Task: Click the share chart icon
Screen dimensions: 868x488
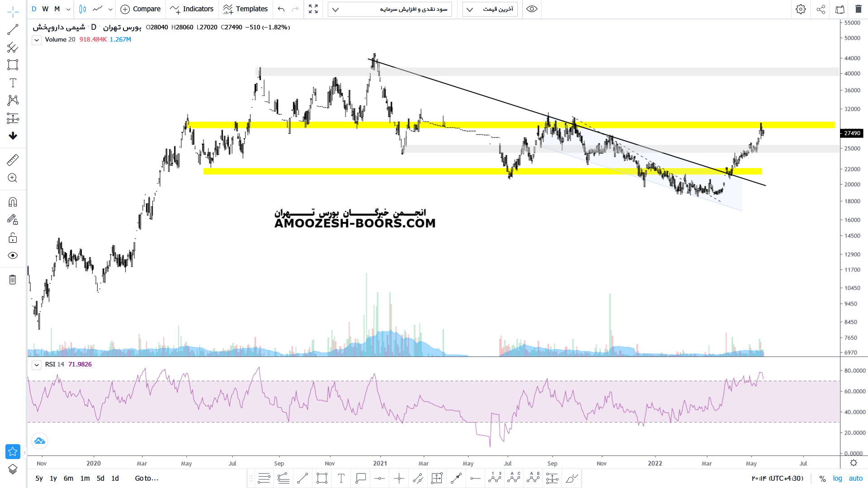Action: [821, 9]
